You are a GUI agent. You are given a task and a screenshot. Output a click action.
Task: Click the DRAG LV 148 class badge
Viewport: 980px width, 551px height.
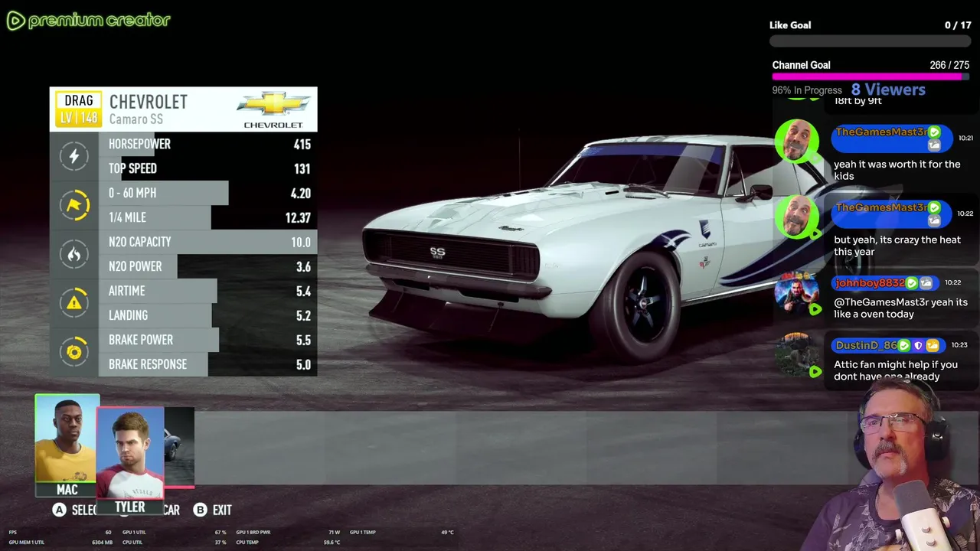(78, 109)
